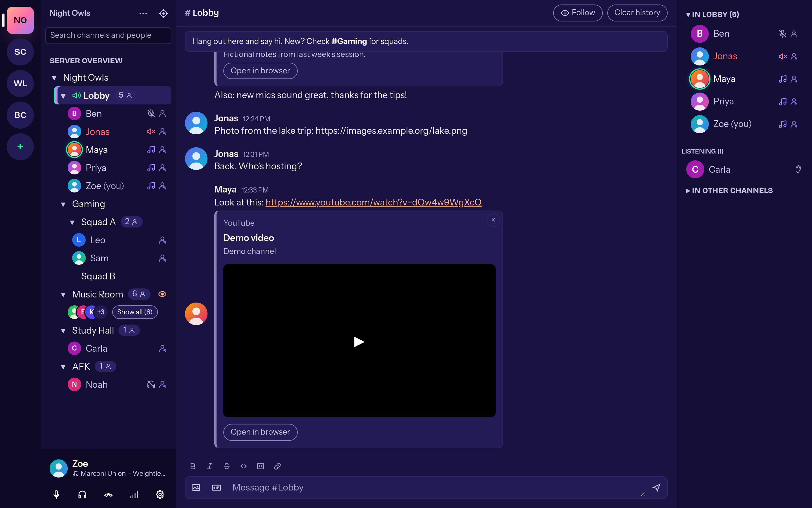Dismiss the YouTube embed preview
Image resolution: width=812 pixels, height=508 pixels.
(493, 220)
